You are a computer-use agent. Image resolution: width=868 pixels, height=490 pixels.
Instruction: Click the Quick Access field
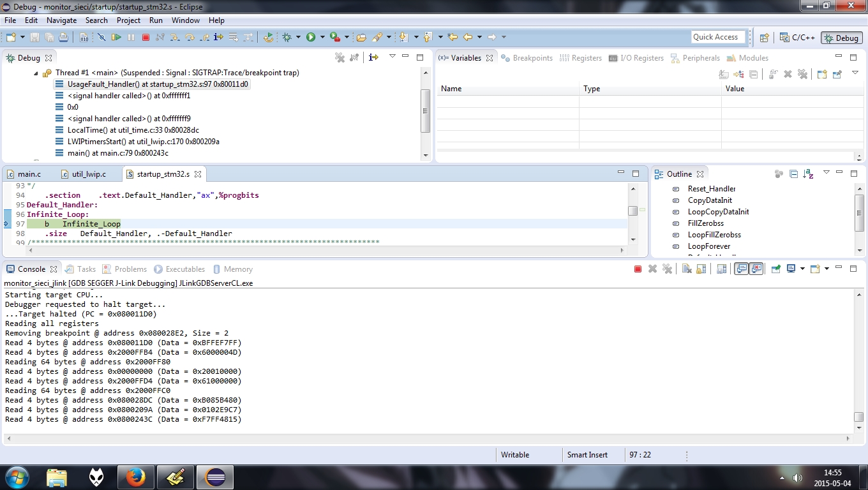717,36
